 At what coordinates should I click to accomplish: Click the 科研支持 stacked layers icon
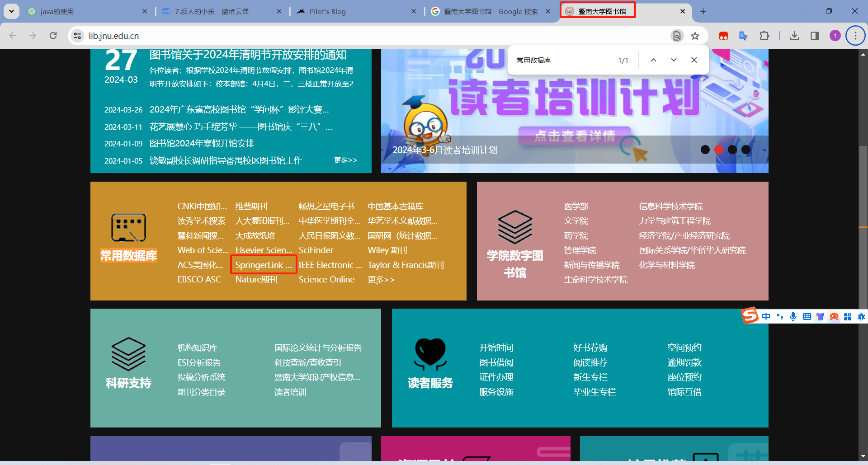128,354
